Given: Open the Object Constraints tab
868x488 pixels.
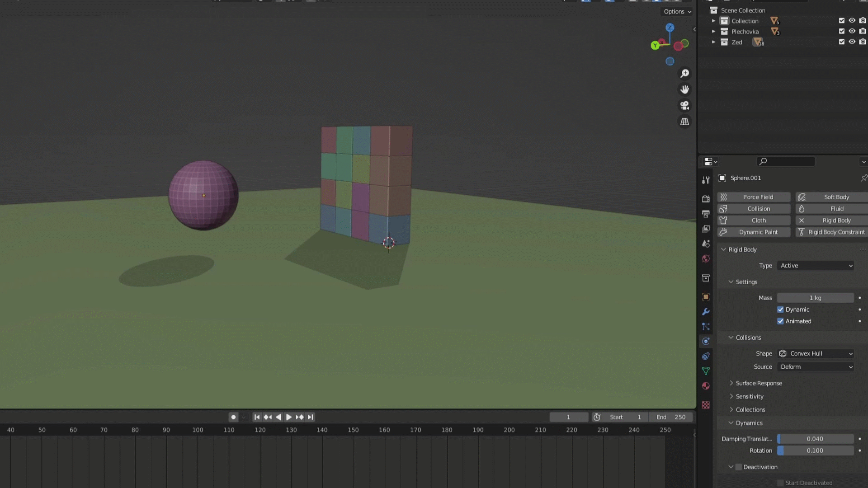Looking at the screenshot, I should pyautogui.click(x=706, y=356).
